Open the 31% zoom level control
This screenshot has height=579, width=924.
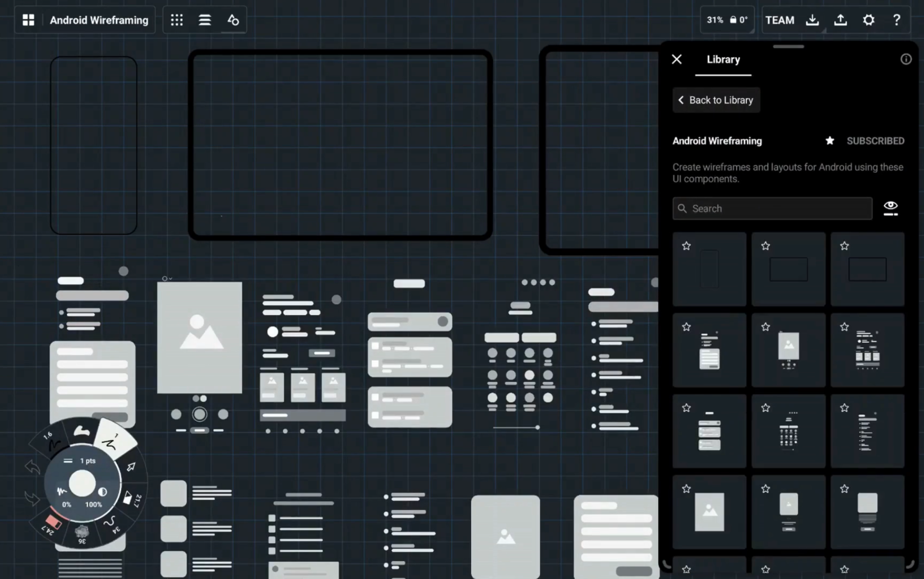(x=715, y=20)
